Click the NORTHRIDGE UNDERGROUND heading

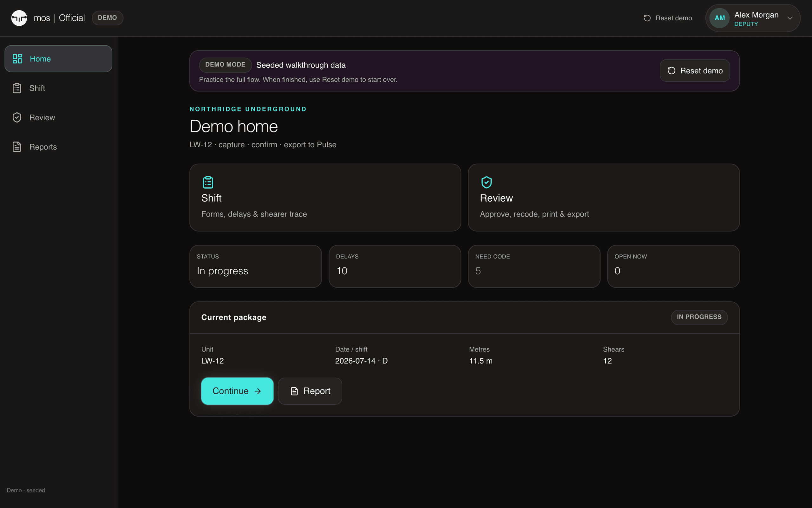248,109
